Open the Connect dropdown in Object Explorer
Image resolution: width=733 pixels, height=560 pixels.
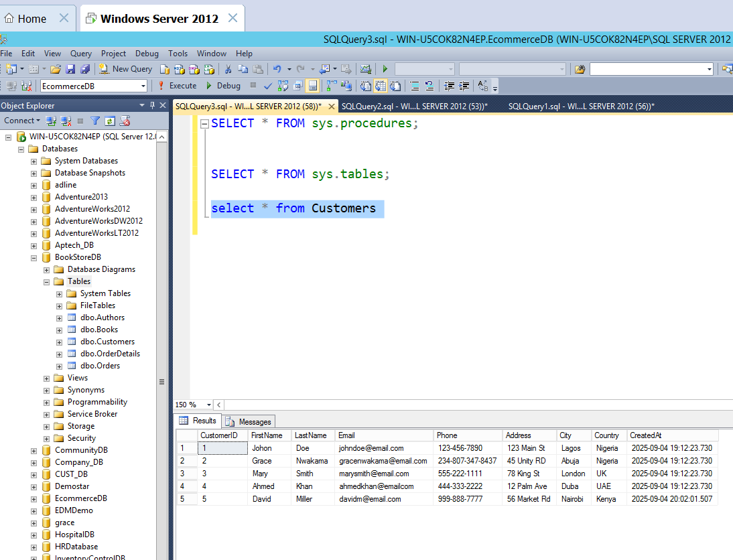pos(38,120)
